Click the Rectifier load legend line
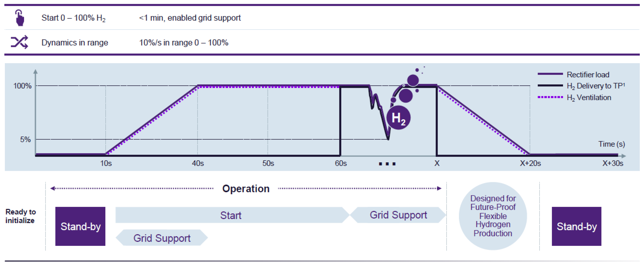Viewport: 644px width, 265px height. coord(550,74)
